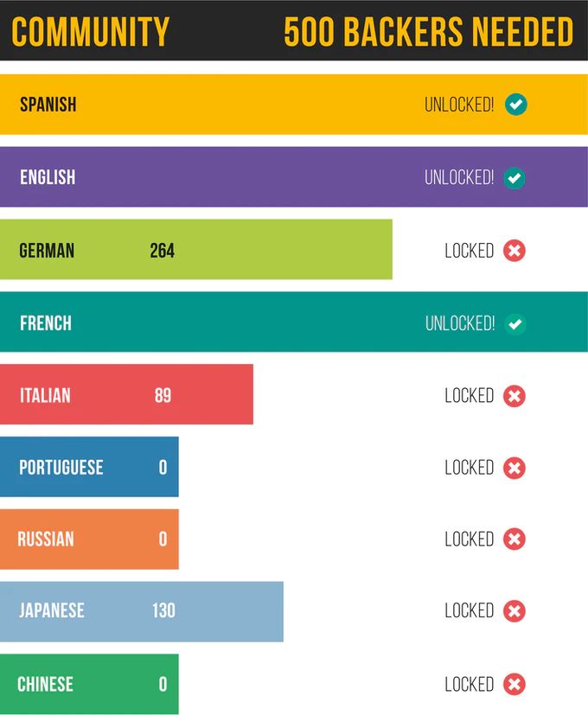Click the UNLOCKED! text on Spanish row
This screenshot has width=588, height=715.
click(459, 105)
